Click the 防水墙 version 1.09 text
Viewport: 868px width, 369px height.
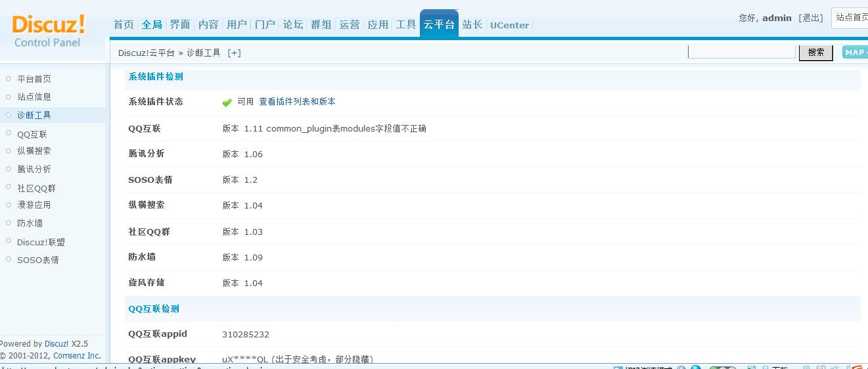[x=242, y=257]
